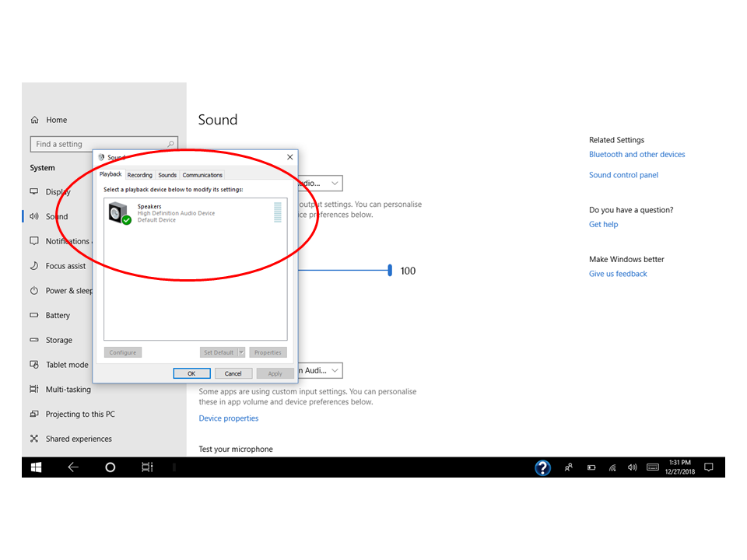Switch to the Recording tab
This screenshot has height=560, width=747.
click(x=139, y=175)
